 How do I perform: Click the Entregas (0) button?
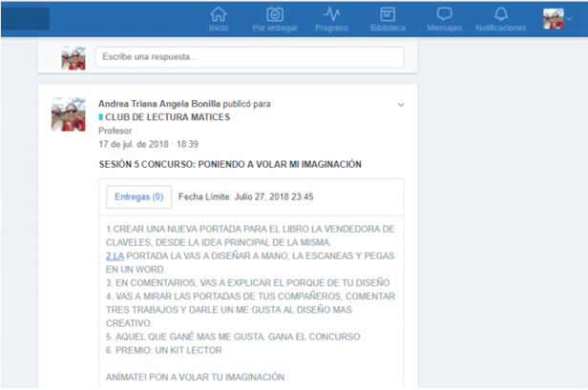(x=138, y=197)
